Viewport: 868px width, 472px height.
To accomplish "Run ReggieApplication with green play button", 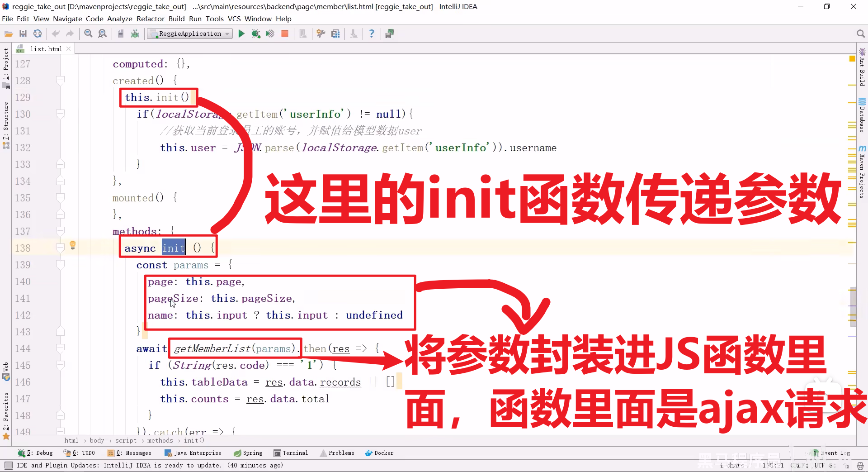I will click(x=241, y=34).
